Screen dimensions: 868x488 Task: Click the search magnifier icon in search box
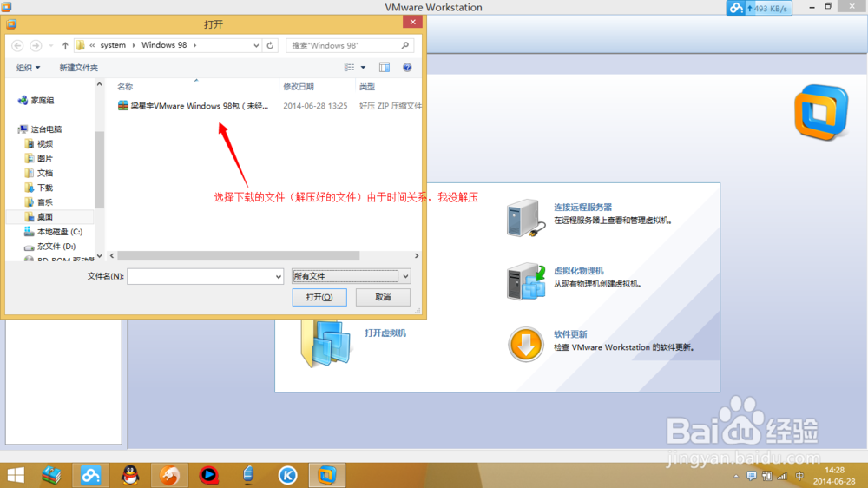[405, 45]
